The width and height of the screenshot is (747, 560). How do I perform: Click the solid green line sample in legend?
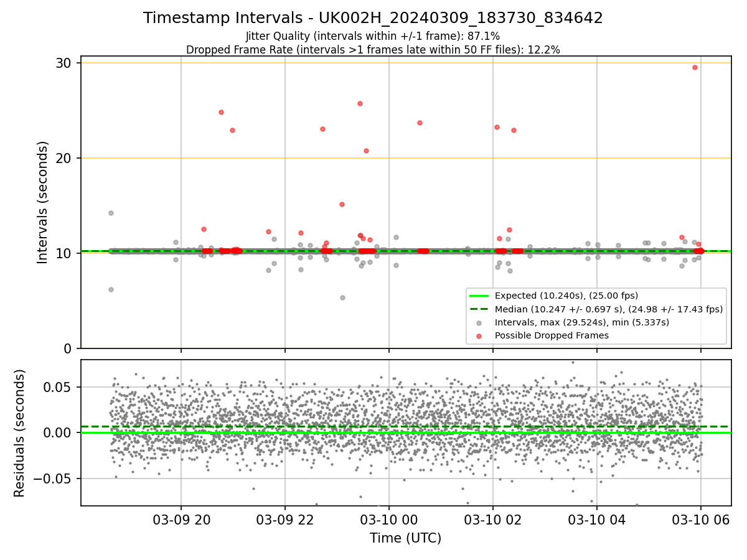pos(479,296)
